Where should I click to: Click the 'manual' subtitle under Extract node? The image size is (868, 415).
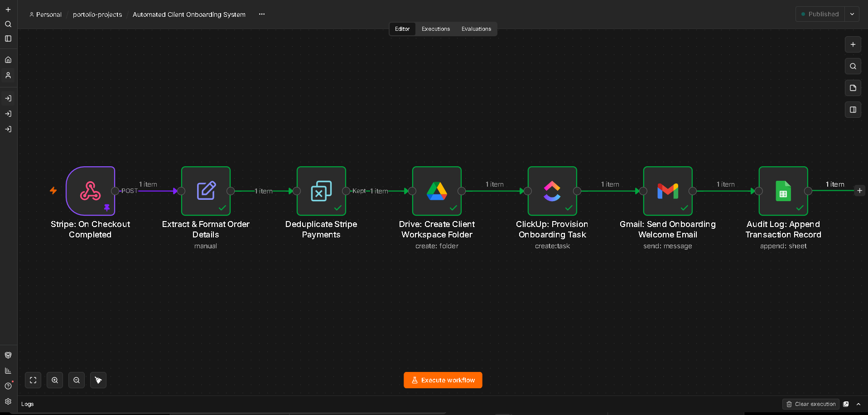206,246
